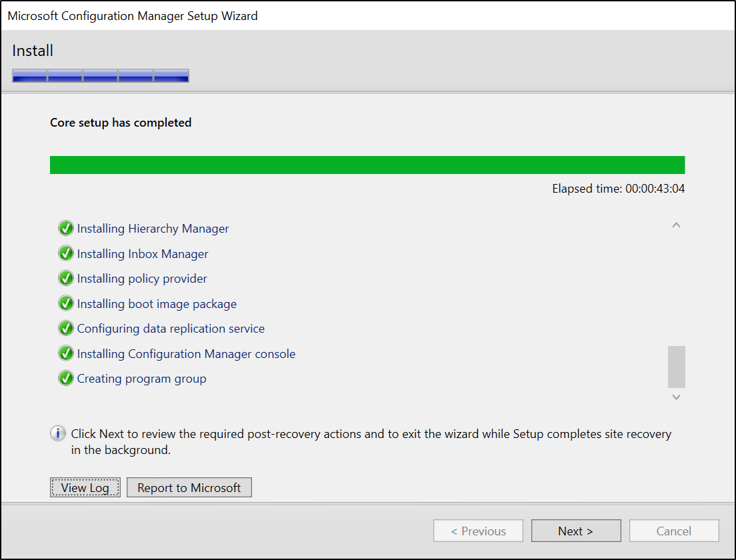Select the Installing Hierarchy Manager text
736x560 pixels.
(153, 229)
